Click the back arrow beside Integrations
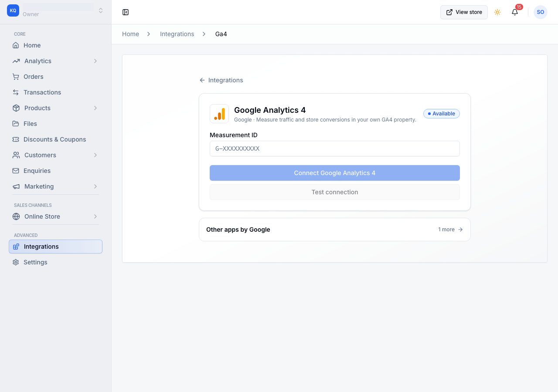Viewport: 558px width, 392px height. coord(202,80)
